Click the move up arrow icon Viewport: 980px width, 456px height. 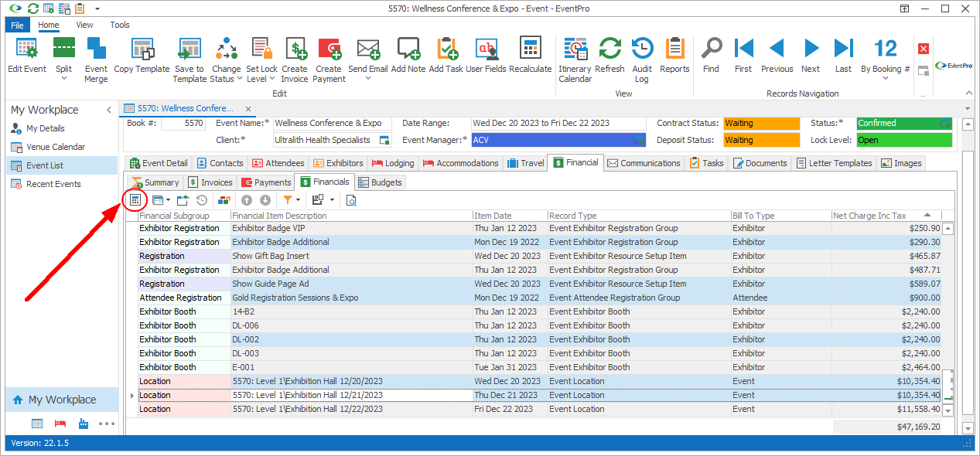pyautogui.click(x=248, y=200)
